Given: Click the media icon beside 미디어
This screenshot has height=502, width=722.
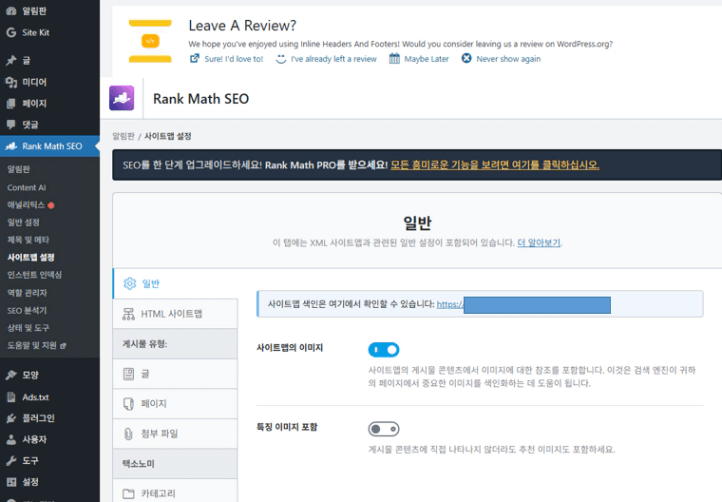Looking at the screenshot, I should (x=11, y=82).
